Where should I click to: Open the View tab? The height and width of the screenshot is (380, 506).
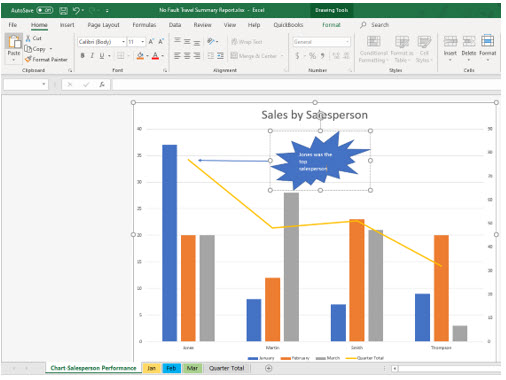(x=230, y=25)
